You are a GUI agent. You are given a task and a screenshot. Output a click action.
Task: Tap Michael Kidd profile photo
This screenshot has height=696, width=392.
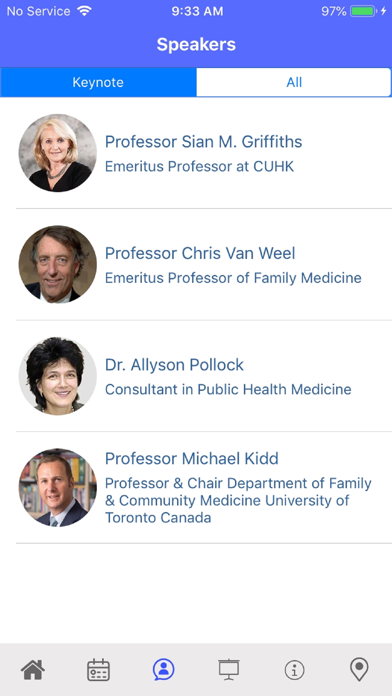click(x=58, y=487)
